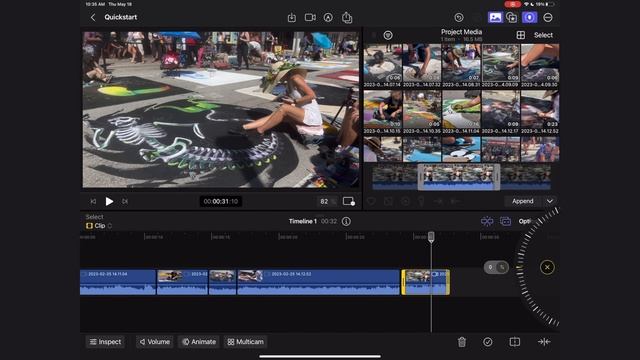Close the jog wheel with X button
This screenshot has width=640, height=360.
point(547,267)
